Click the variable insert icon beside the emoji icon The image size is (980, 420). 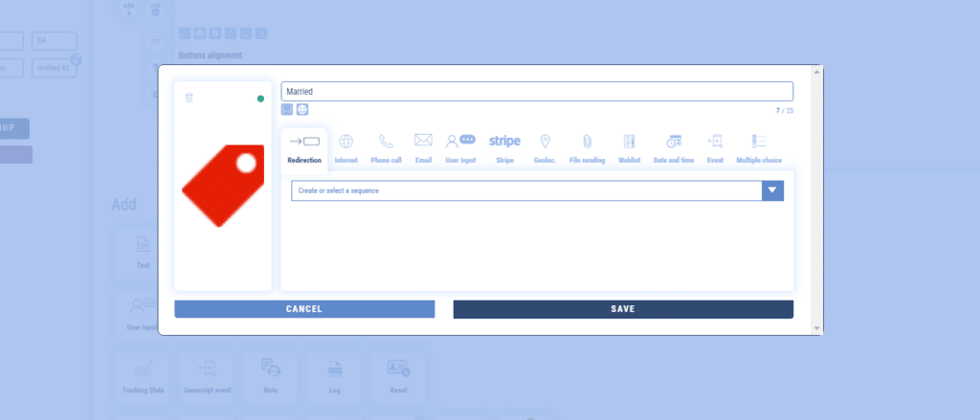(287, 110)
